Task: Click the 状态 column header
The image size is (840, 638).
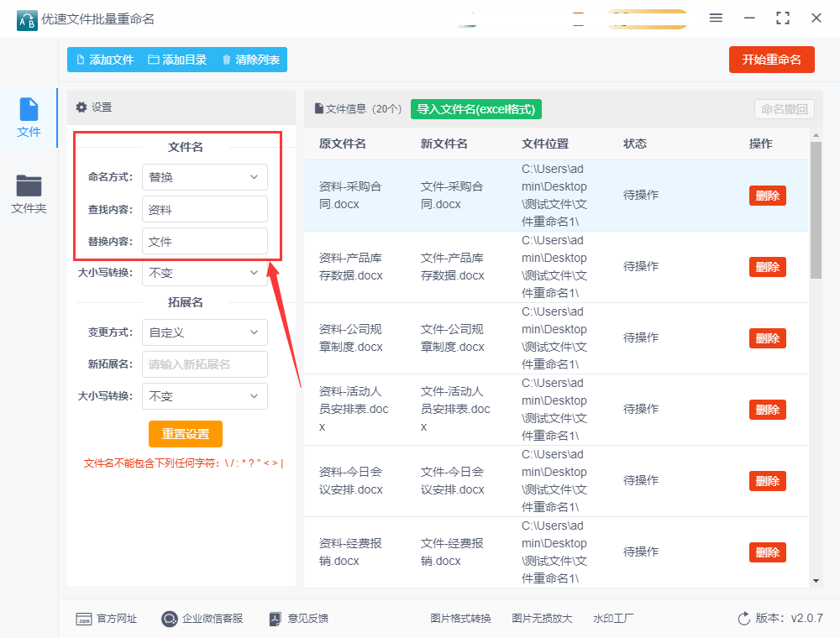Action: coord(635,144)
